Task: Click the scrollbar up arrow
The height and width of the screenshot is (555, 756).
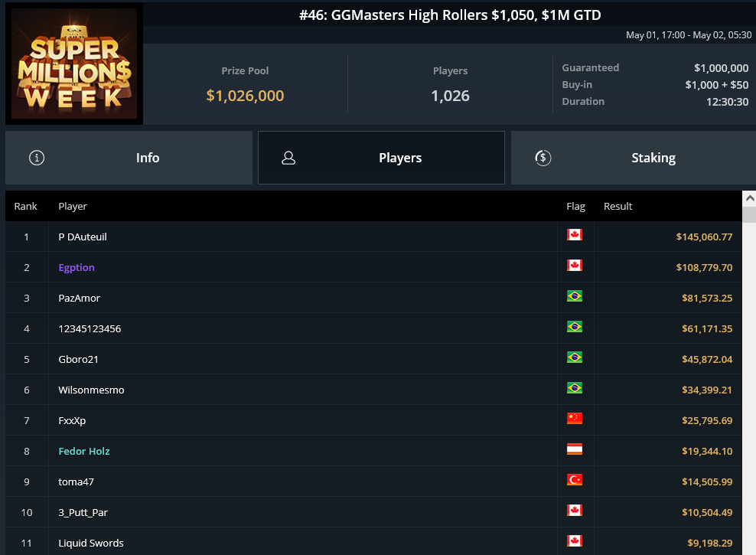Action: point(750,198)
